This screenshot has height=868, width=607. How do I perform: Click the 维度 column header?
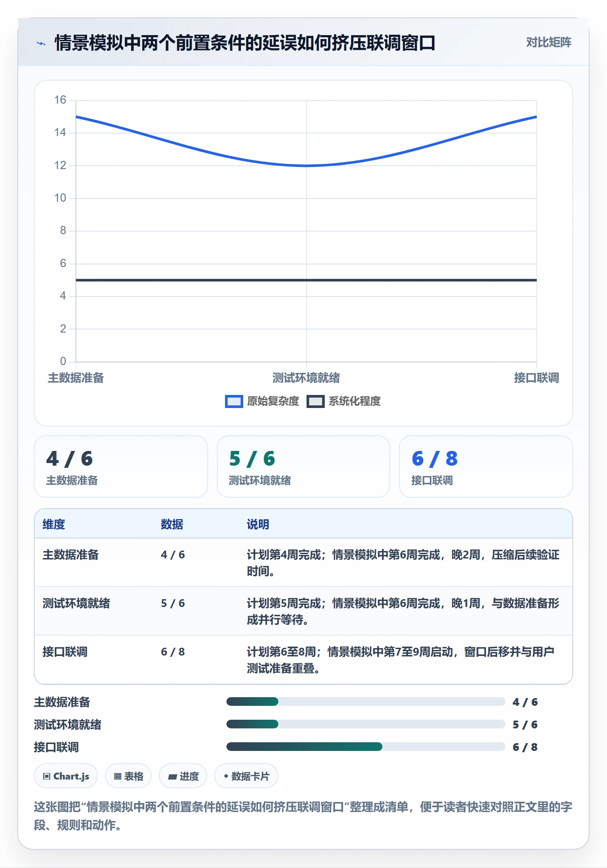(x=54, y=524)
